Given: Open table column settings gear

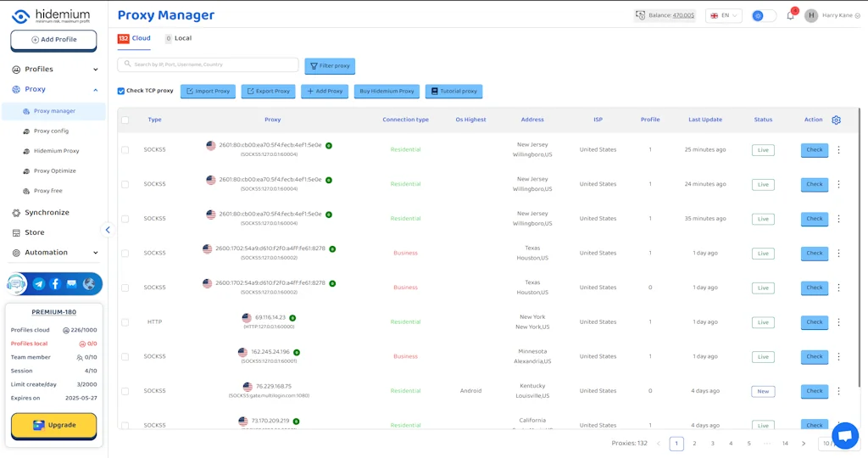Looking at the screenshot, I should [x=836, y=120].
